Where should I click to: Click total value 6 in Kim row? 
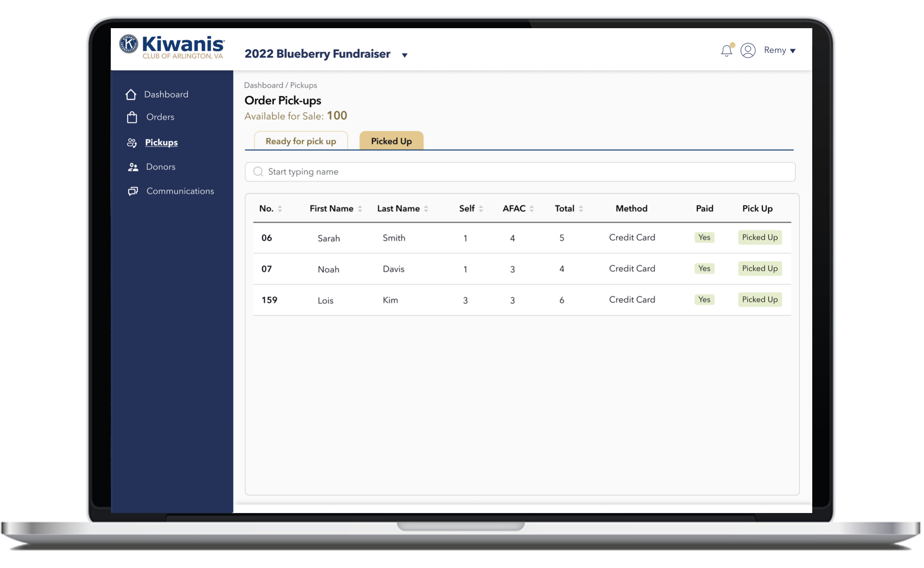point(562,300)
